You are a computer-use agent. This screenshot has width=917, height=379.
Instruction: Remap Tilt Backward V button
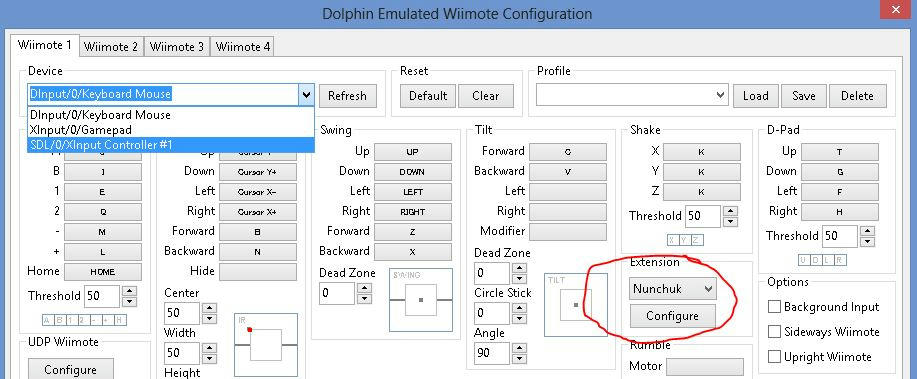click(x=568, y=172)
